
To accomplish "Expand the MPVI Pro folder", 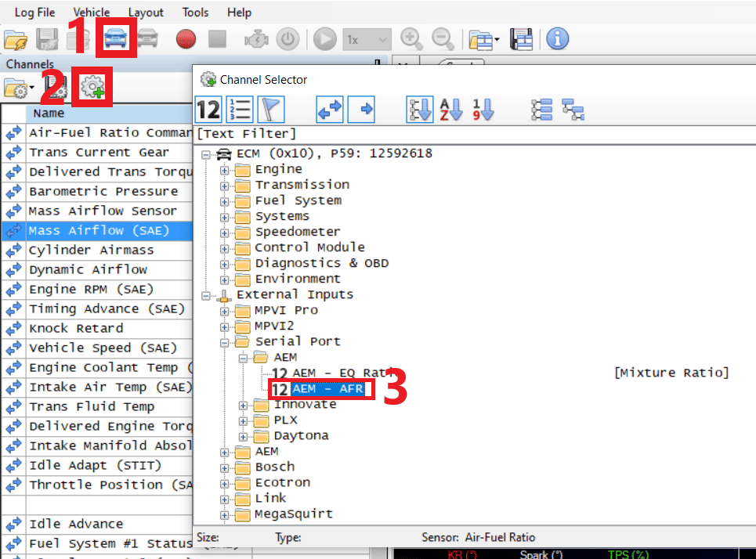I will [x=224, y=312].
